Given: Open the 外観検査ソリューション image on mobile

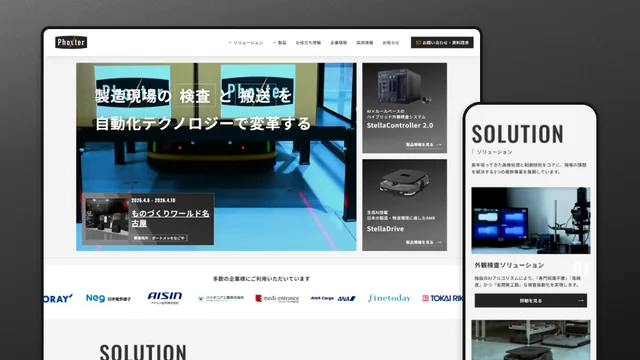Looking at the screenshot, I should [531, 221].
